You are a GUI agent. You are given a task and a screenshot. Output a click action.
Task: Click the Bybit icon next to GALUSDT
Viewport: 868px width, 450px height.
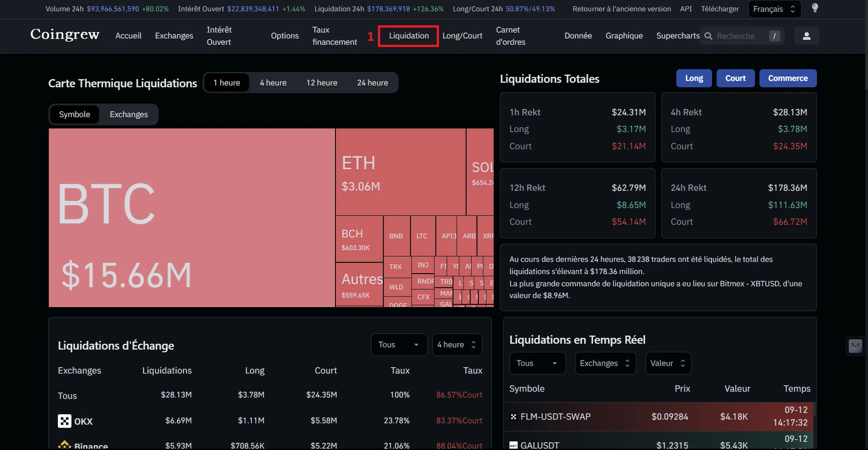click(x=513, y=445)
